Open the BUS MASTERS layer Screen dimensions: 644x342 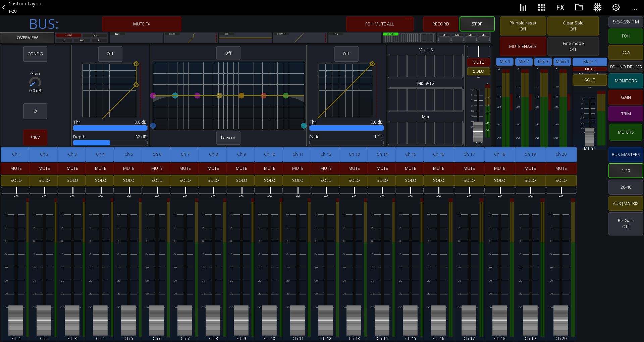click(x=626, y=154)
